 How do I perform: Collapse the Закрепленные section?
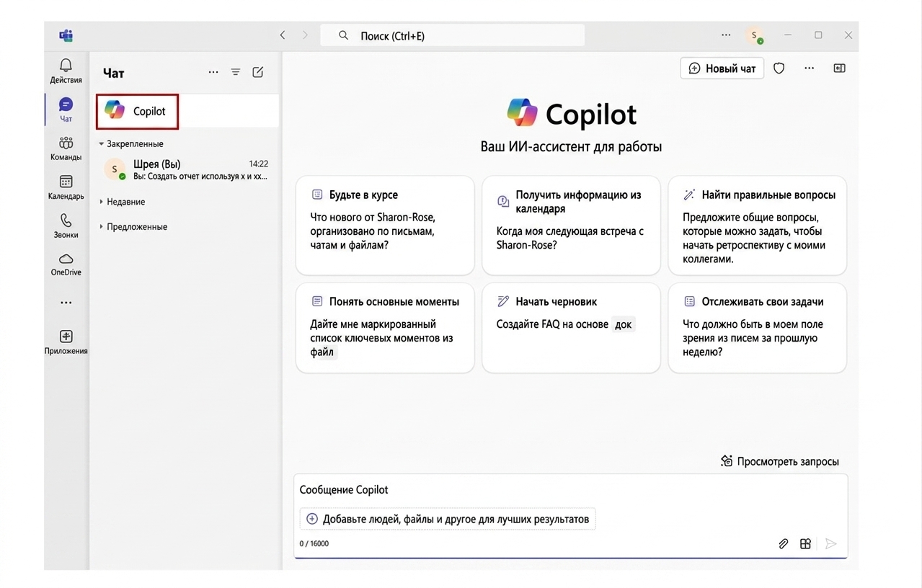(x=131, y=143)
